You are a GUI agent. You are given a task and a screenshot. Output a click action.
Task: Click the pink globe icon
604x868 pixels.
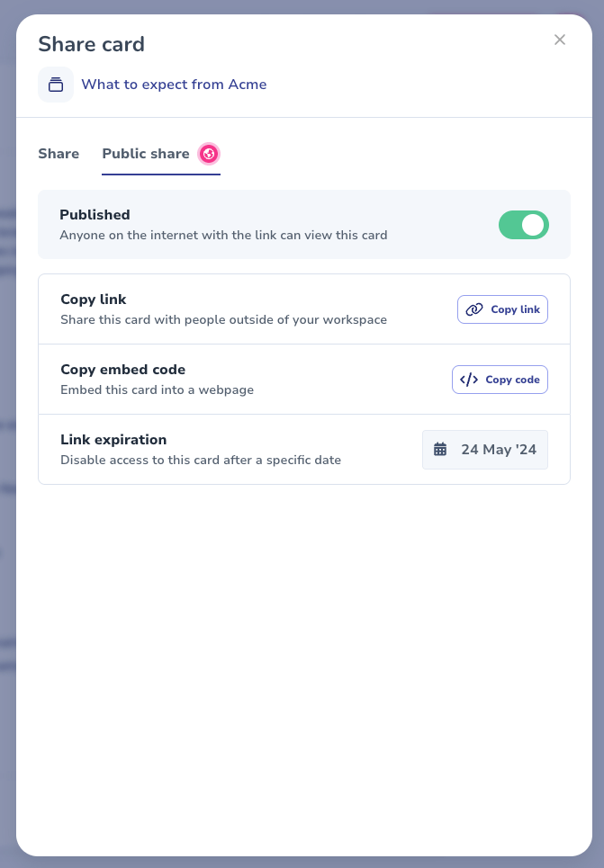(209, 154)
